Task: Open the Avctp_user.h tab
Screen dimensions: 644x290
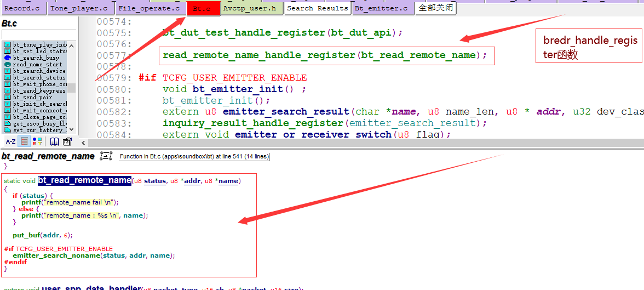Action: coord(252,8)
